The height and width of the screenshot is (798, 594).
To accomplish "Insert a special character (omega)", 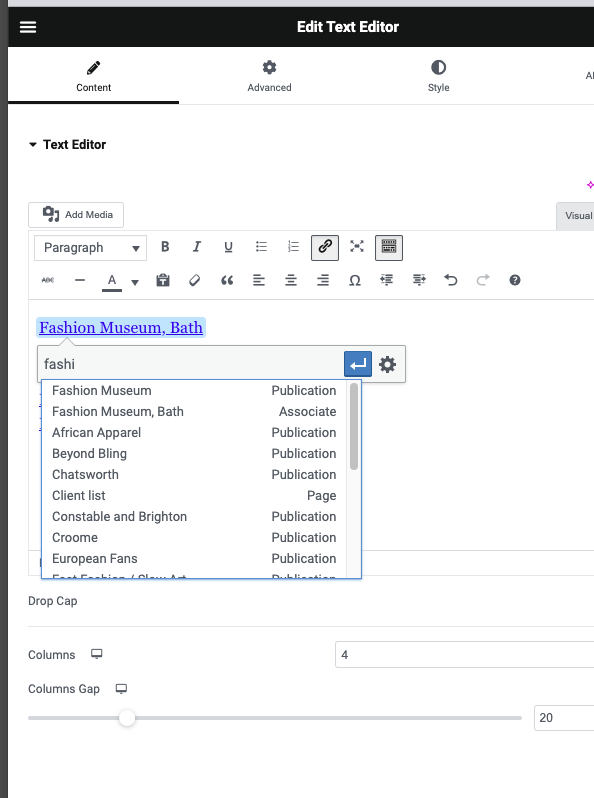I will tap(355, 280).
